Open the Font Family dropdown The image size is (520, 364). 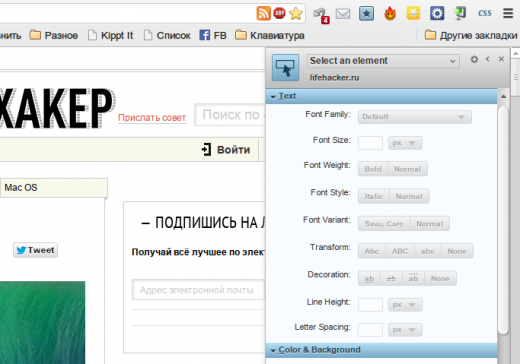click(415, 117)
